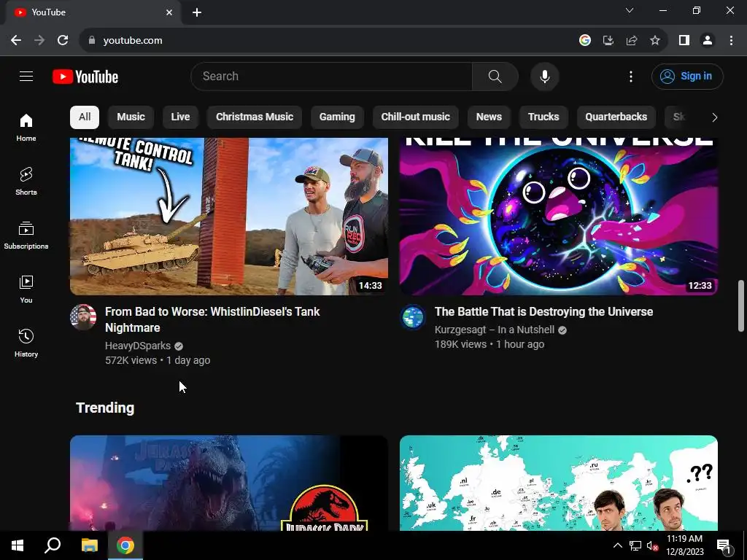
Task: Go back with browser back arrow
Action: (x=16, y=41)
